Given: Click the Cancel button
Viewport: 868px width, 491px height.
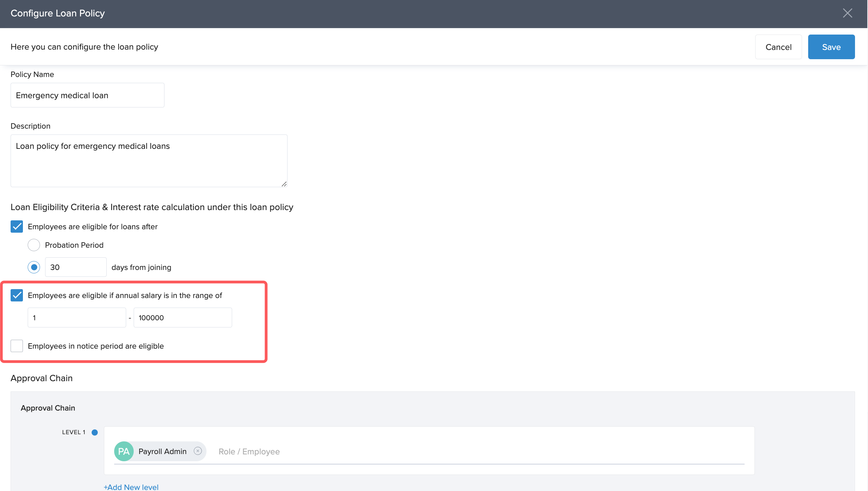Looking at the screenshot, I should coord(778,47).
